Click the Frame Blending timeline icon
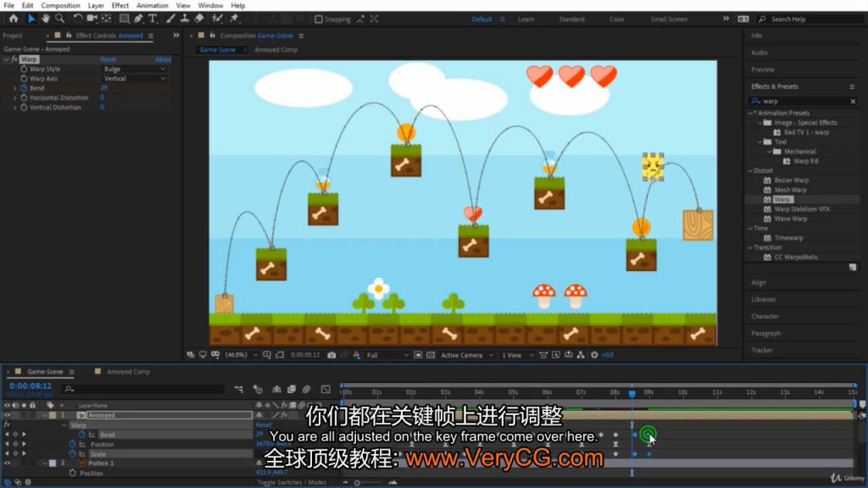Screen dimensions: 868x488 point(292,390)
